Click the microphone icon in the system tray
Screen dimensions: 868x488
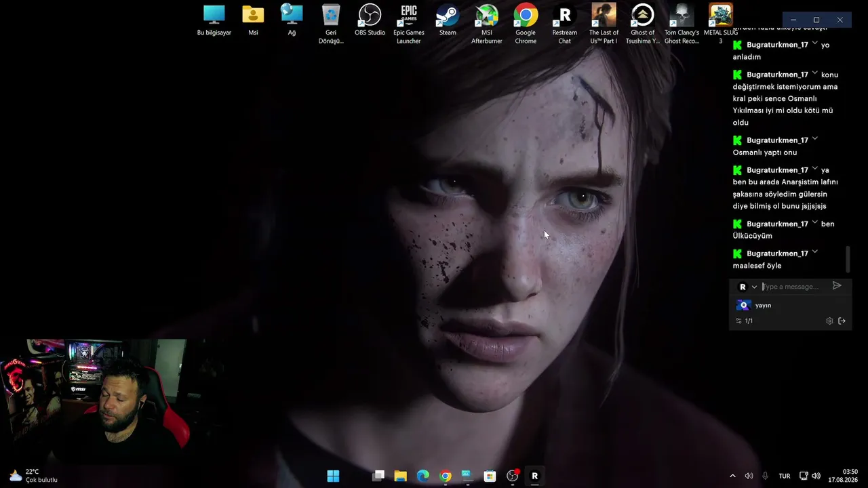pyautogui.click(x=765, y=476)
